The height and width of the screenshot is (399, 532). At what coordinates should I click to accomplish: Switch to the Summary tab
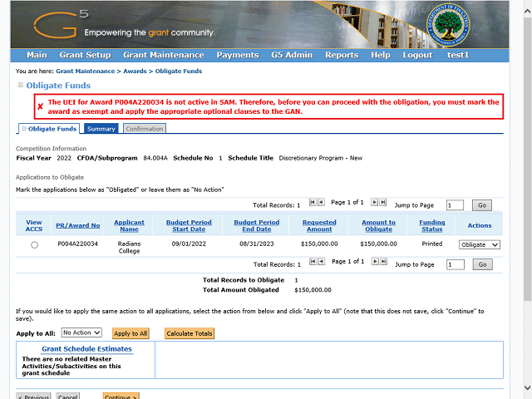click(101, 129)
